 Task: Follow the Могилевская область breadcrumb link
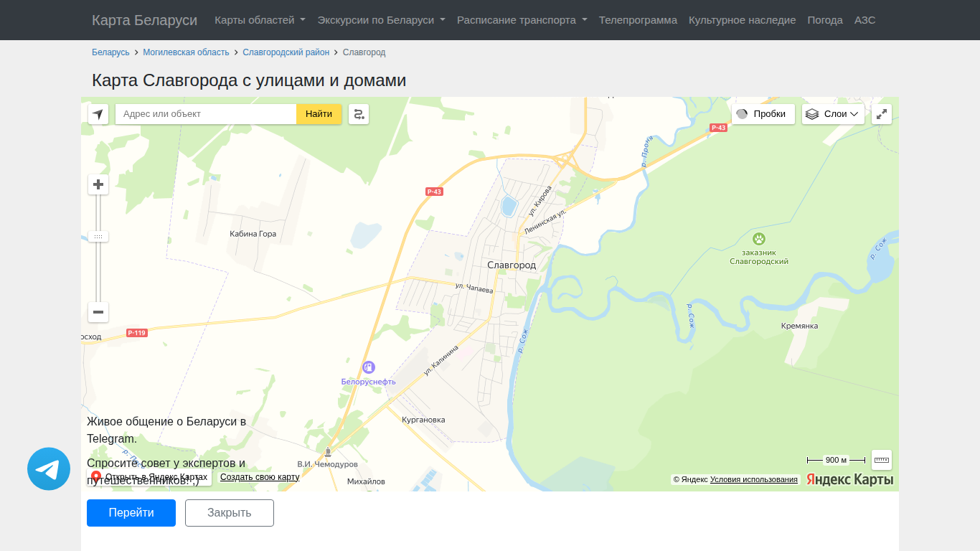[x=186, y=52]
